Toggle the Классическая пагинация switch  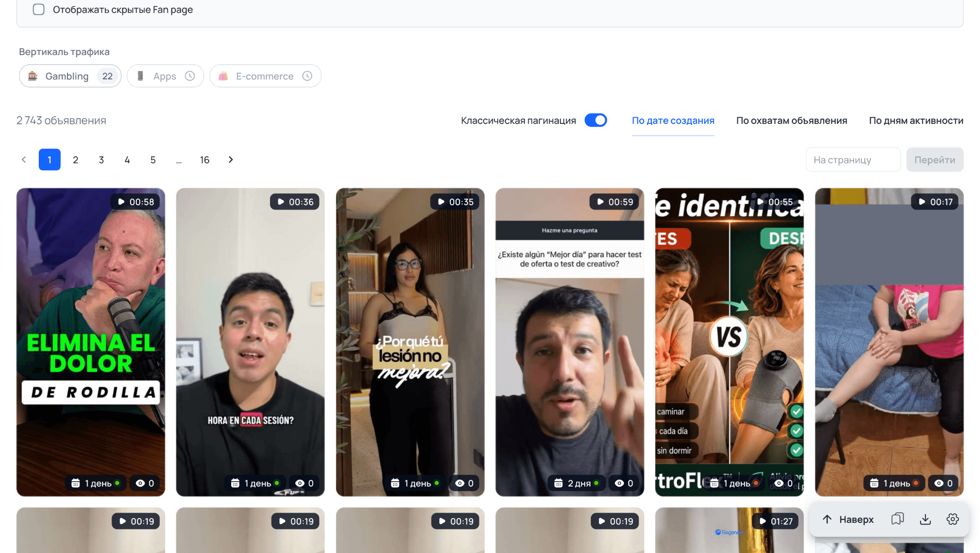pyautogui.click(x=596, y=120)
